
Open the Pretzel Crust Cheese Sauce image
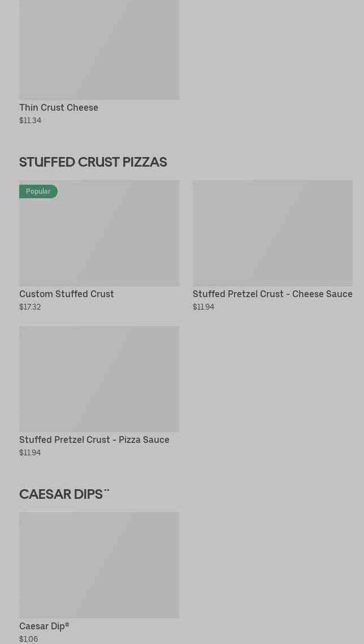pos(272,233)
